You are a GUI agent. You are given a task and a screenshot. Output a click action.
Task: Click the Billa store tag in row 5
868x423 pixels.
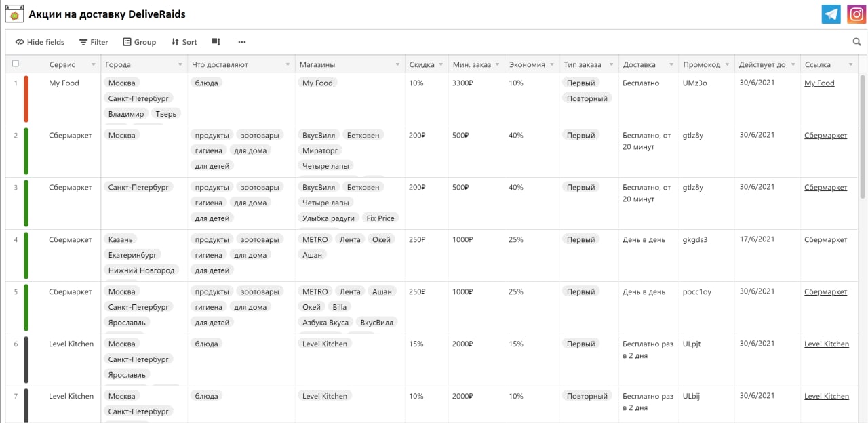click(340, 307)
